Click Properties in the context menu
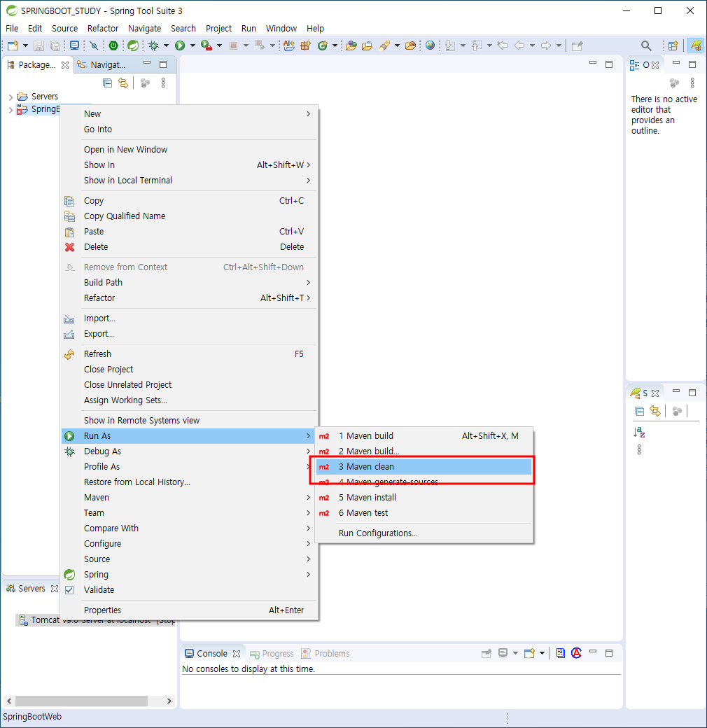Image resolution: width=707 pixels, height=728 pixels. click(188, 610)
